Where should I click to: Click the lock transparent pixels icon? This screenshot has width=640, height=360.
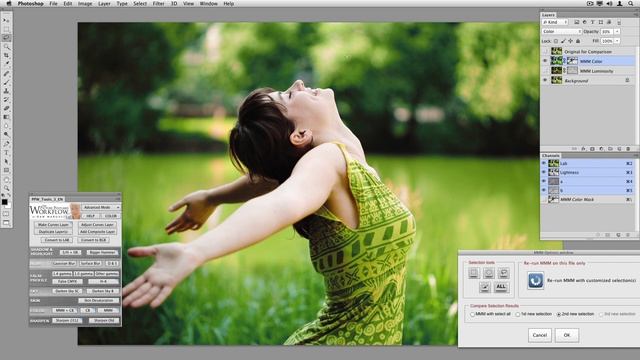coord(556,41)
